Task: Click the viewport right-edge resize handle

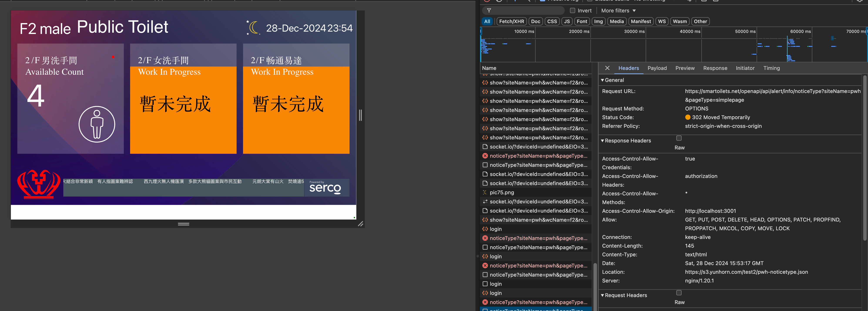Action: 360,115
